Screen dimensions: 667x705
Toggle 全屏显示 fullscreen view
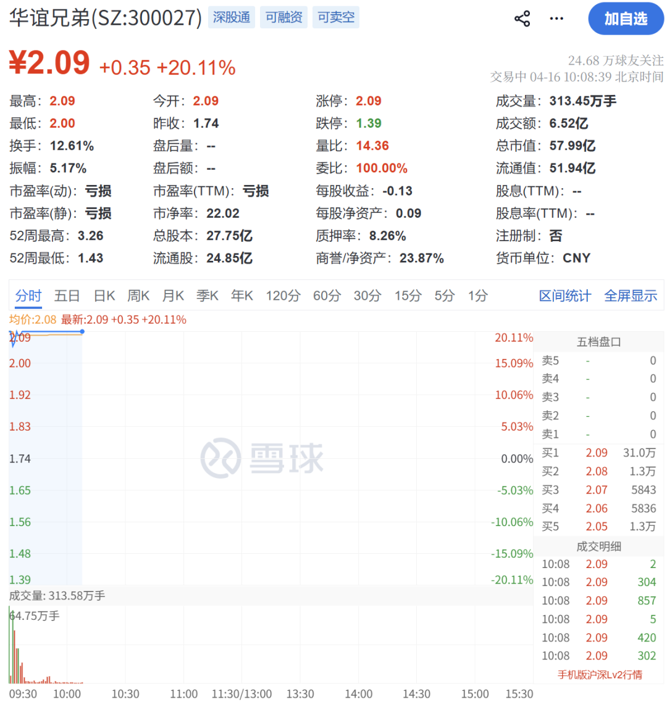point(630,295)
